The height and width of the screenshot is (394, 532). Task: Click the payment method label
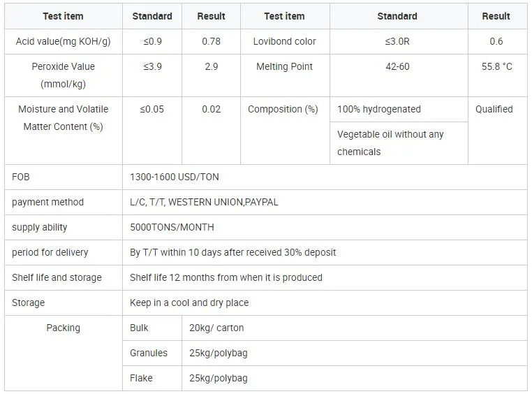(x=47, y=202)
